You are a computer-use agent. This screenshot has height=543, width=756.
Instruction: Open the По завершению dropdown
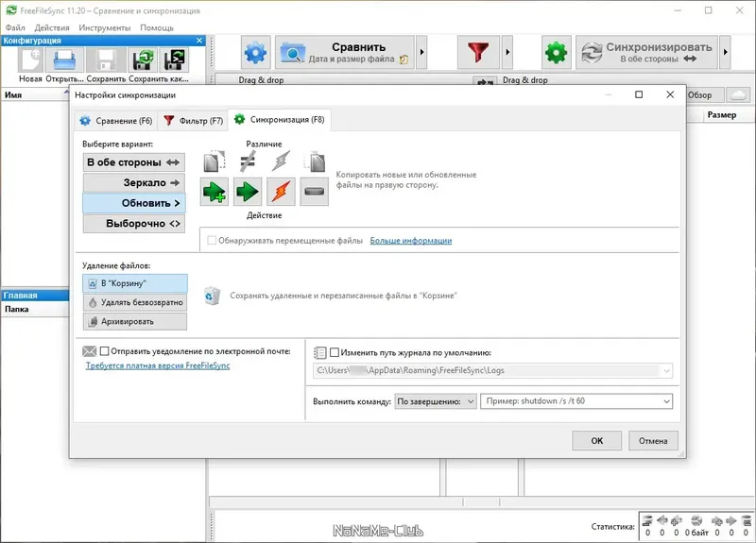(436, 401)
